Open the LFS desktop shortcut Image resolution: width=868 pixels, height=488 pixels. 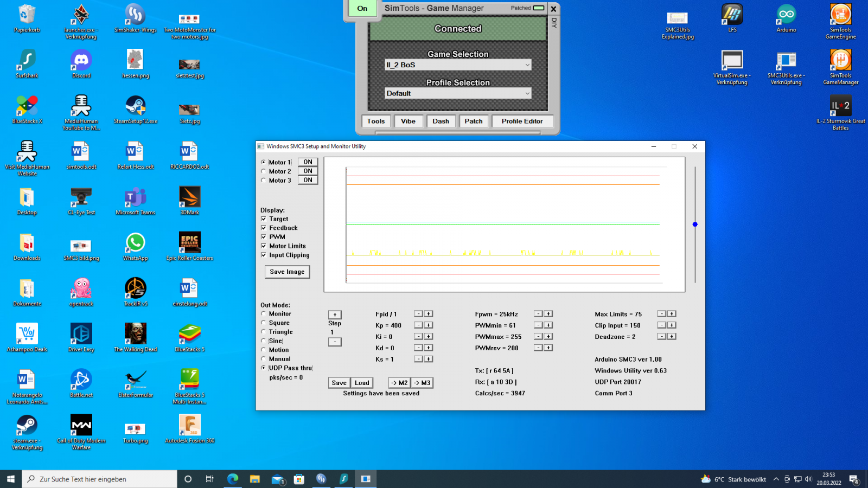click(x=732, y=18)
